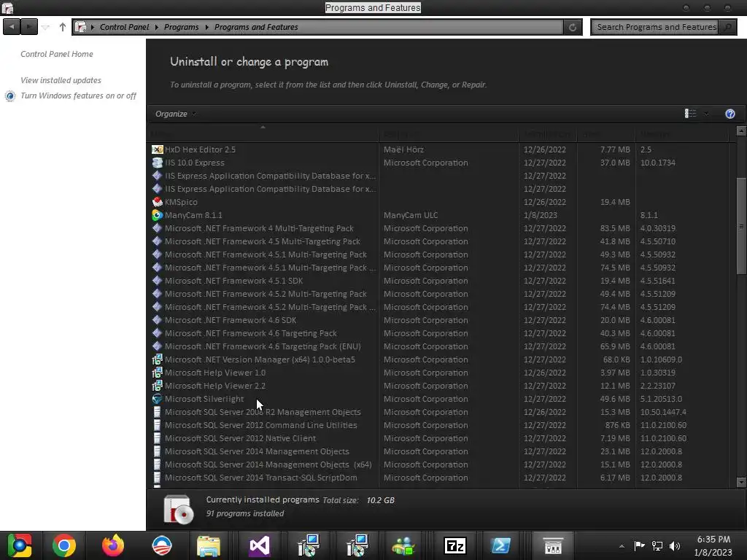The height and width of the screenshot is (560, 747).
Task: Open the Organize dropdown menu
Action: (x=175, y=114)
